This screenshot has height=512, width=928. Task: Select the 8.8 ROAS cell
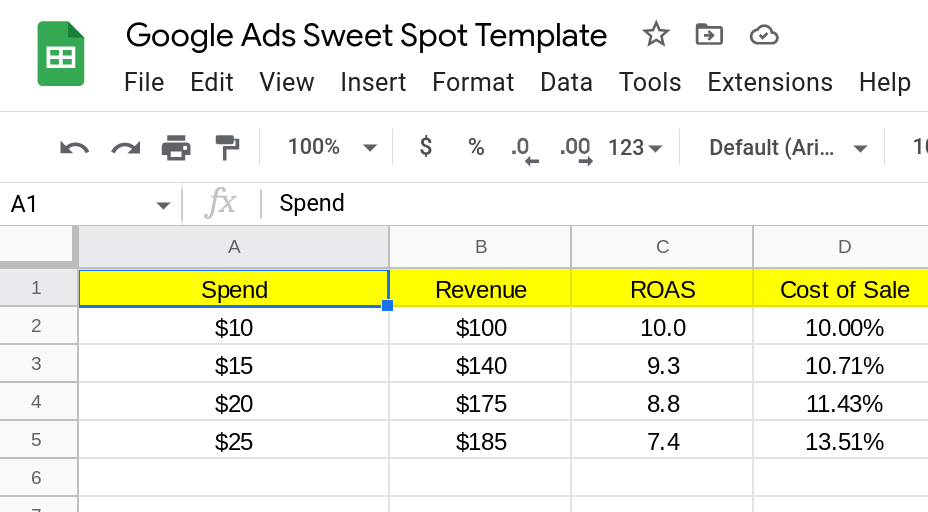coord(662,402)
